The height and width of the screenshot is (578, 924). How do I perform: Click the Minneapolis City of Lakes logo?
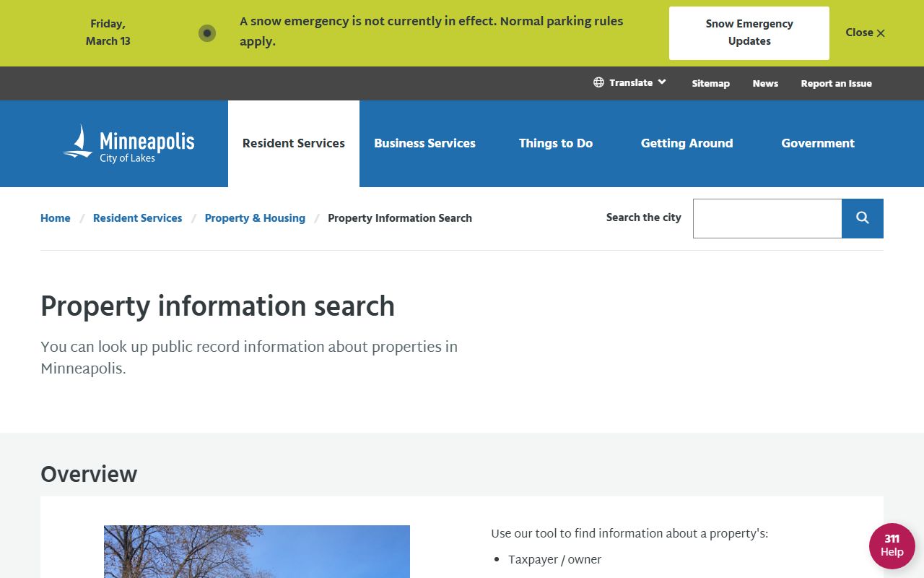(128, 144)
